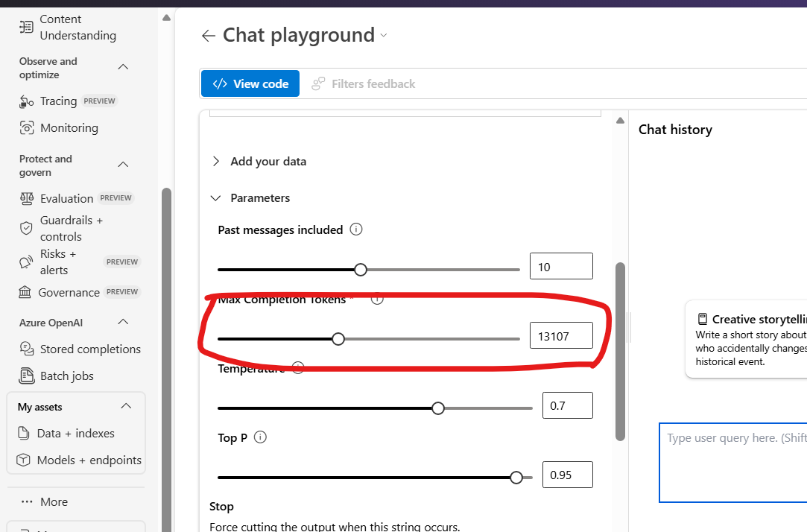Click the Evaluation scales icon

coord(26,199)
